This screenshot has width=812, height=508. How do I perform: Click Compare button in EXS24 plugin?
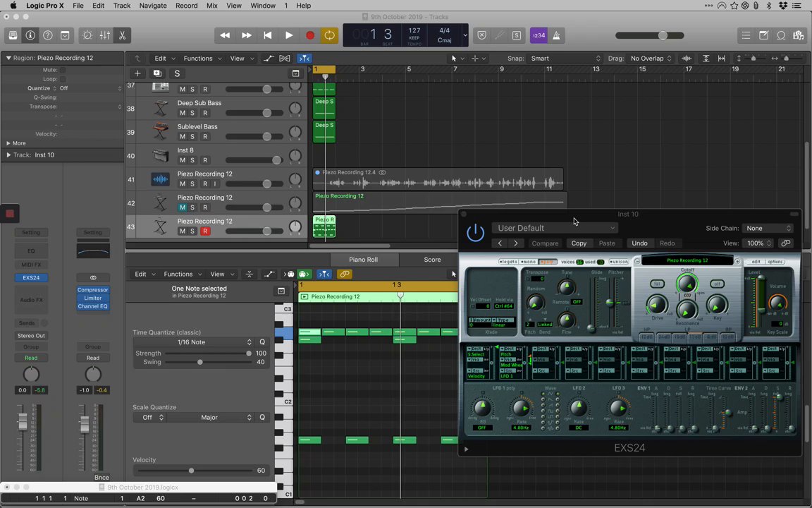coord(545,243)
